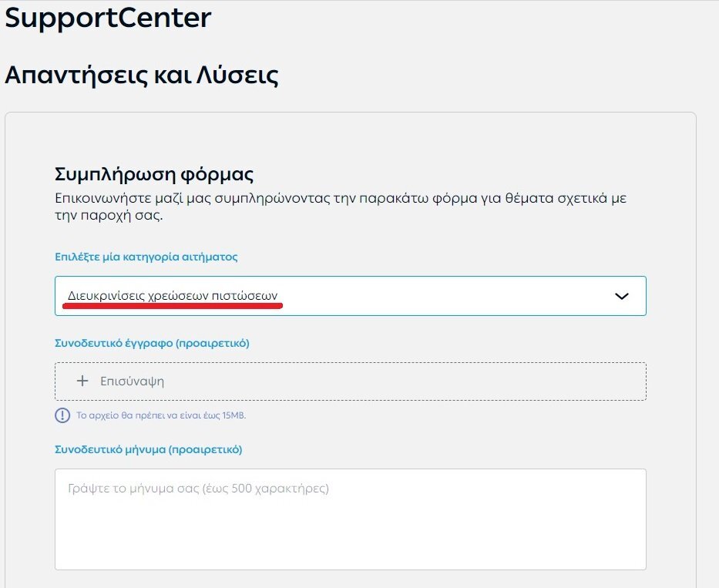Expand the category dropdown chevron arrow

click(x=621, y=296)
